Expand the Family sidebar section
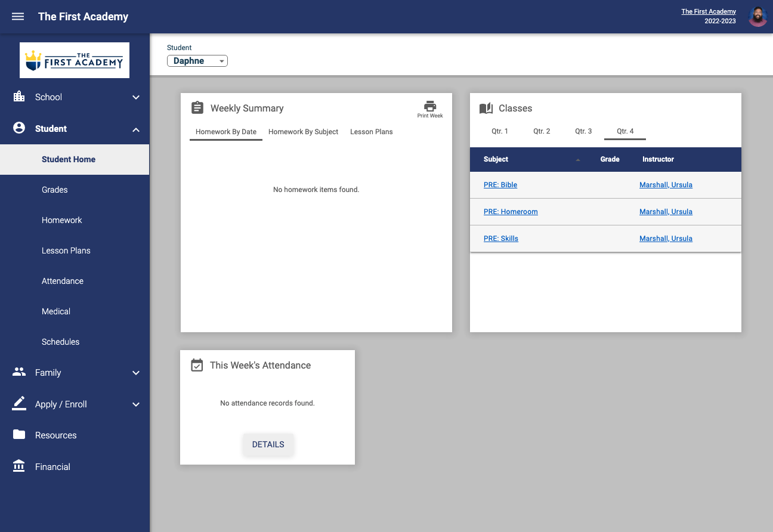Viewport: 773px width, 532px height. pyautogui.click(x=136, y=373)
